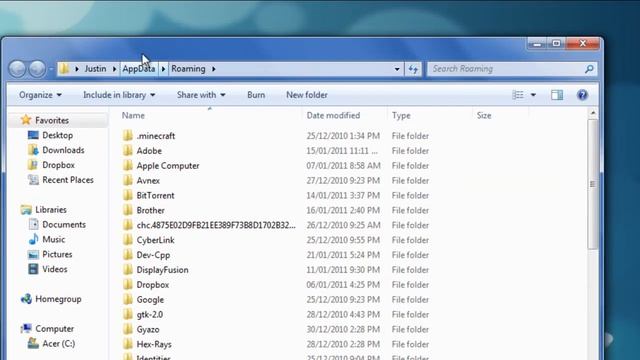This screenshot has height=360, width=640.
Task: Sort by Date modified column
Action: tap(333, 116)
